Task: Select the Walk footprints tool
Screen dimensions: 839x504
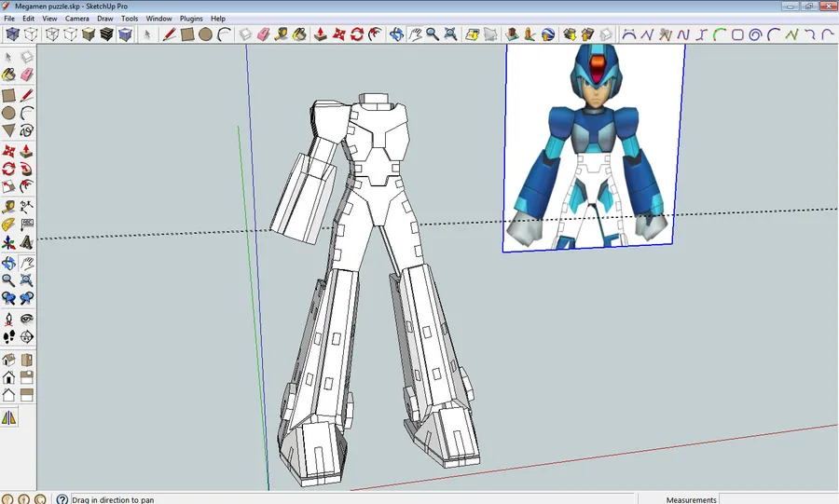Action: (x=8, y=336)
